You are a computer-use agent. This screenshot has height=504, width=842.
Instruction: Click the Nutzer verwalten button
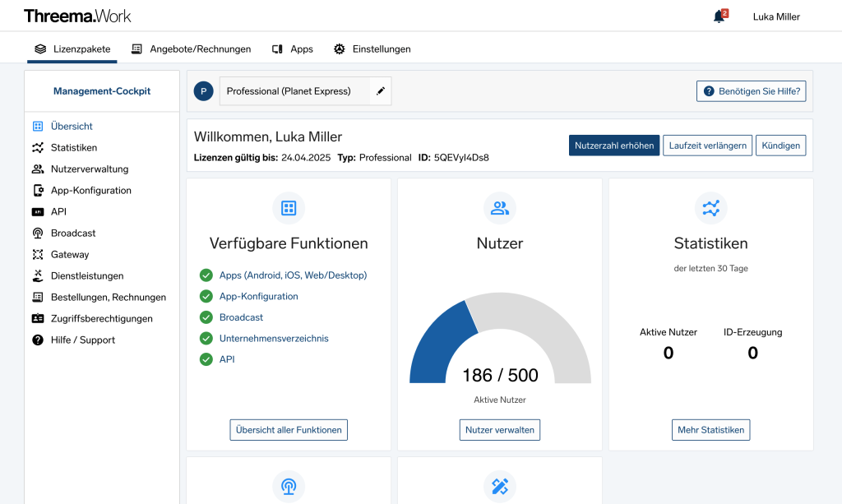(x=500, y=430)
